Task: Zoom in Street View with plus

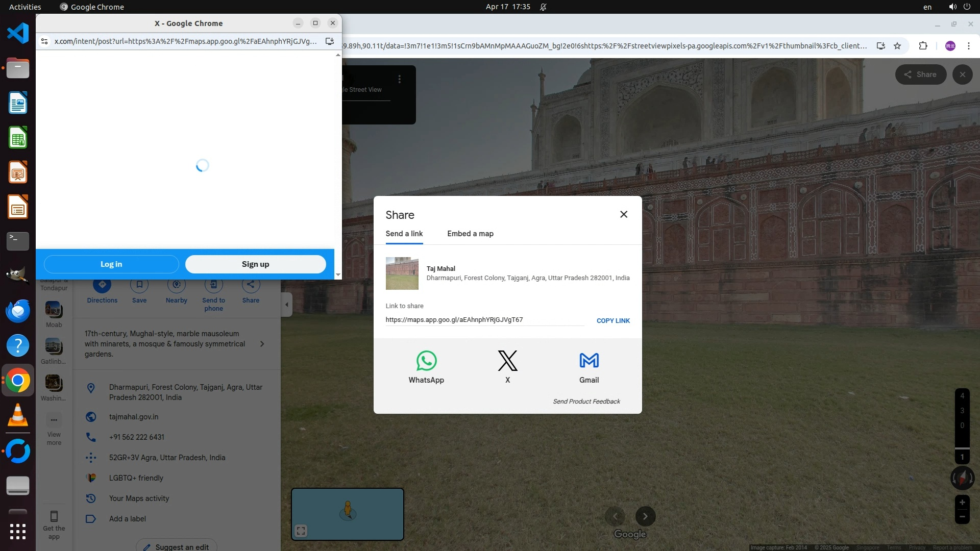Action: point(962,503)
